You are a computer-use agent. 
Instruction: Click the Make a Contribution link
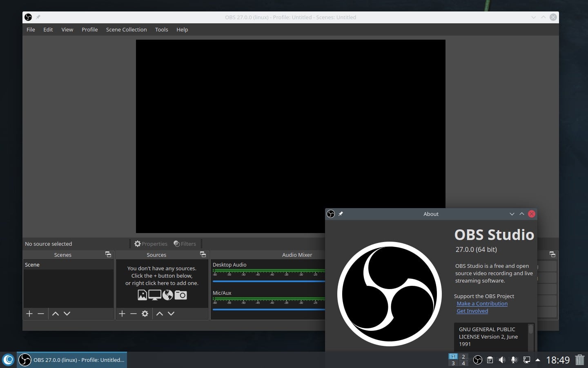coord(482,303)
